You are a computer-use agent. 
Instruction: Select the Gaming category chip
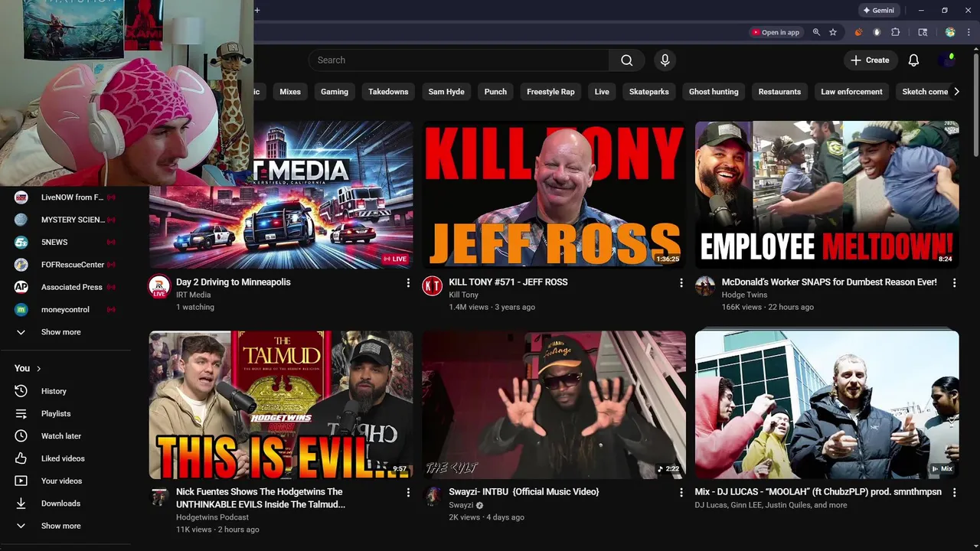335,92
